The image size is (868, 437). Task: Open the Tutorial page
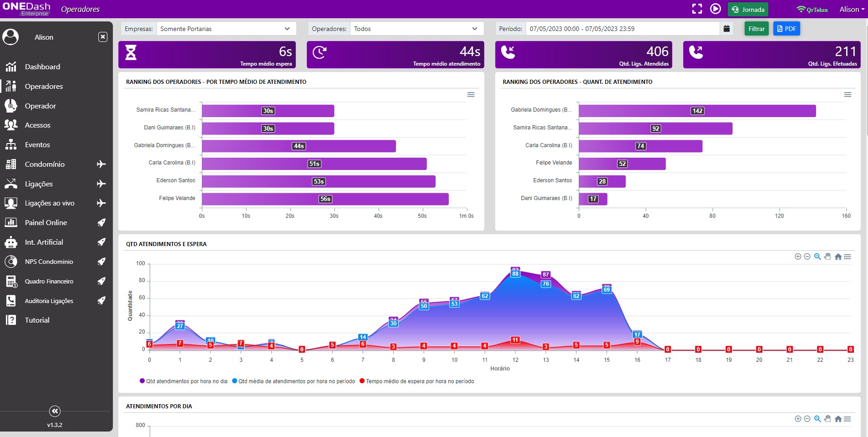coord(37,320)
